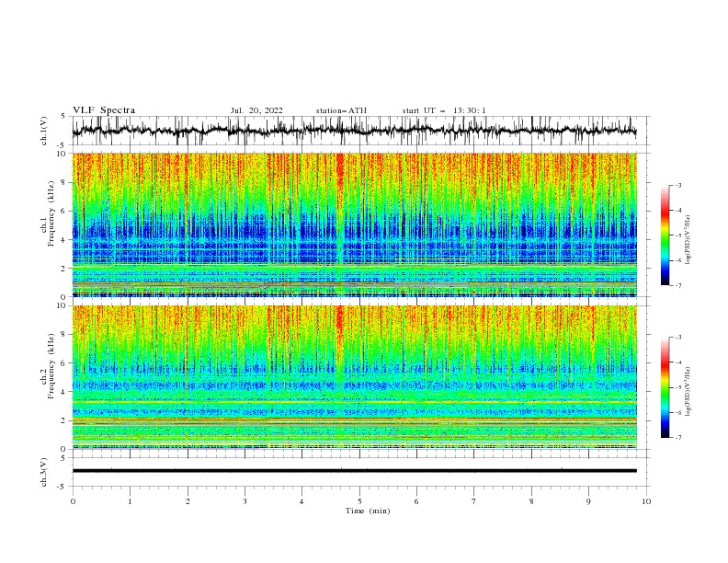
Task: Click the "ch.1(V)" waveform axis label
Action: [44, 131]
